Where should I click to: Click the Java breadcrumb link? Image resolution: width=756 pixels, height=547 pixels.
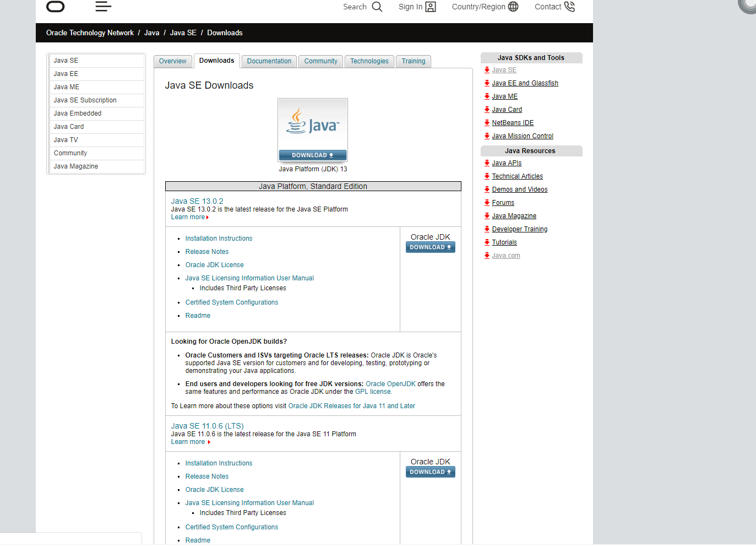[x=152, y=33]
